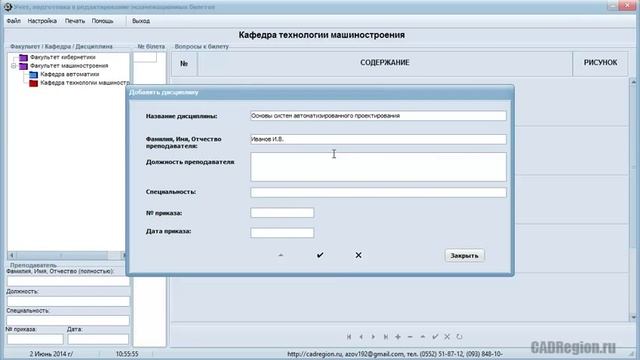Screen dimensions: 640x360
Task: Click the cadregion.ru contact text in status bar
Action: click(x=395, y=354)
